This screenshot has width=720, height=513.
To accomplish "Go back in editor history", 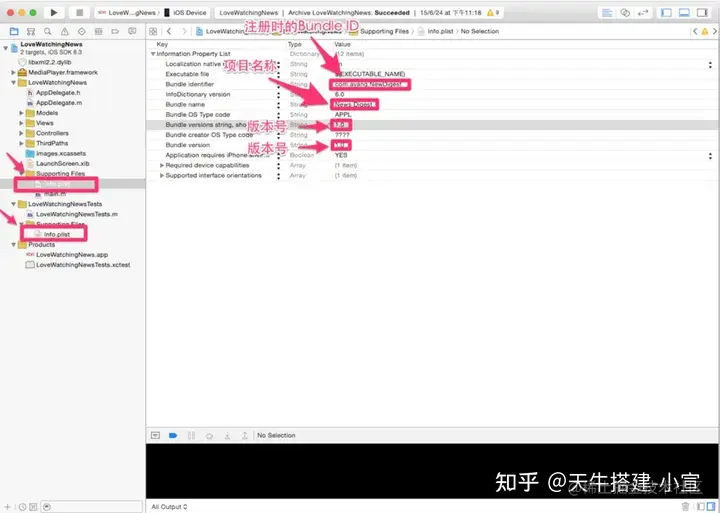I will [169, 31].
